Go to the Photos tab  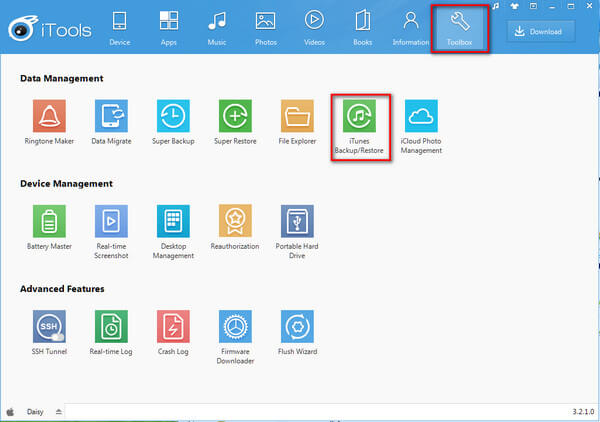pos(265,28)
